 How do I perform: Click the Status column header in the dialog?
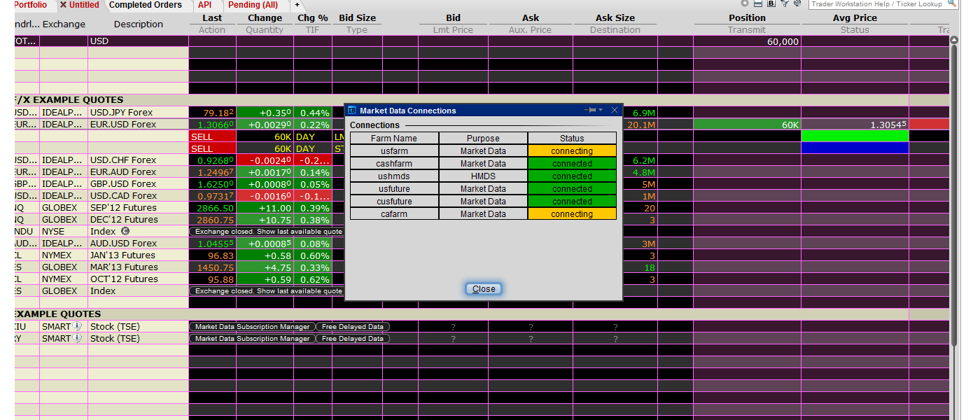click(x=572, y=138)
